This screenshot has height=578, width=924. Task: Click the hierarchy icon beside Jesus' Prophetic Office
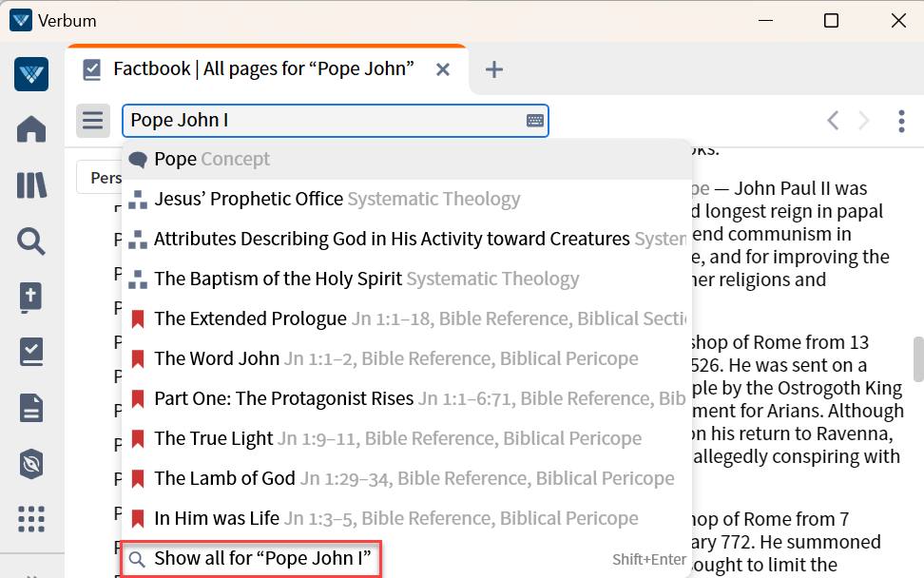point(138,200)
